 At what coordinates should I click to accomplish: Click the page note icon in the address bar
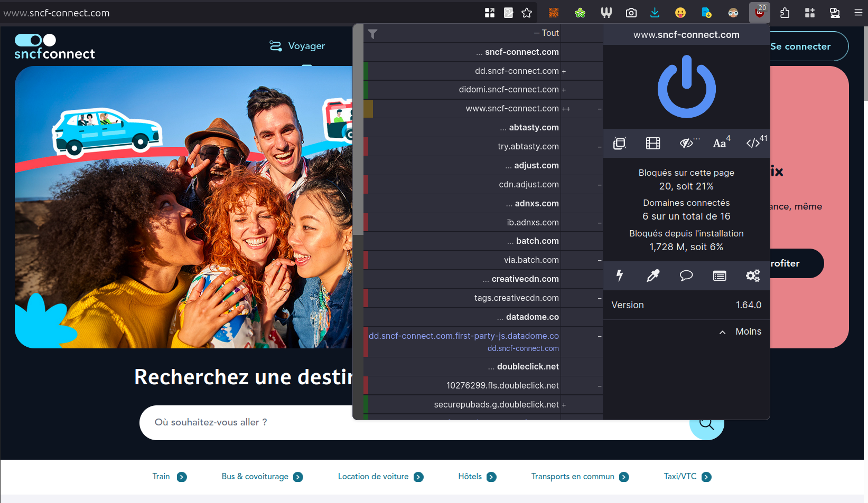(x=508, y=13)
